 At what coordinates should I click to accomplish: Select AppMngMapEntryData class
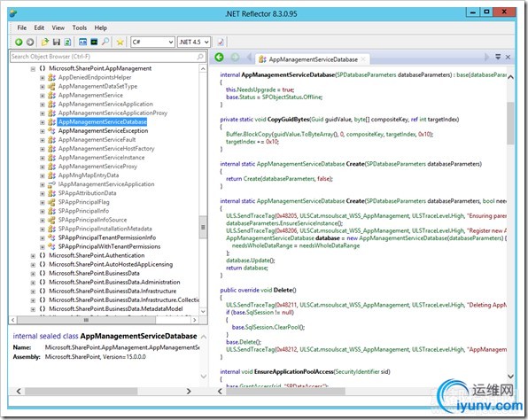coord(89,175)
